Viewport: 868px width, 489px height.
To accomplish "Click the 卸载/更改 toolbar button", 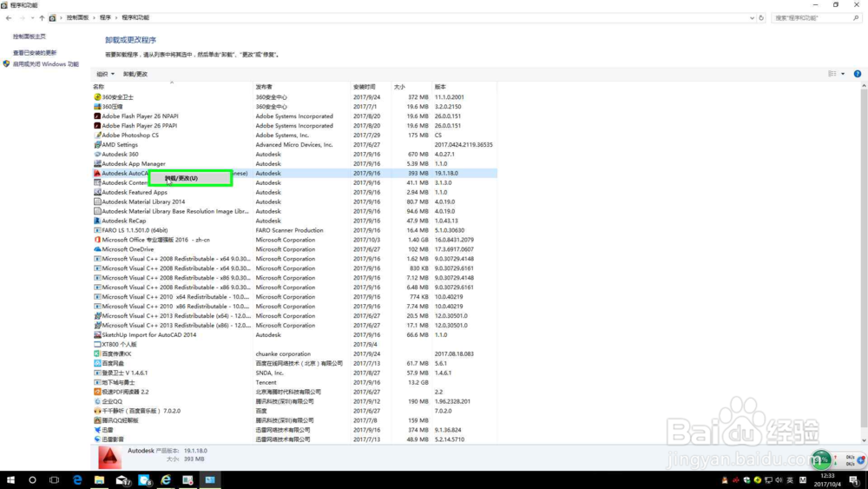I will coord(135,74).
